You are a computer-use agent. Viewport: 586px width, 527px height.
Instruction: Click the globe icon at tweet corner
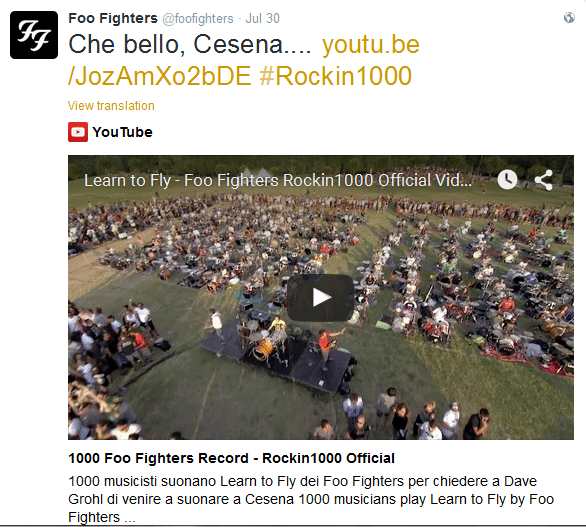click(569, 18)
